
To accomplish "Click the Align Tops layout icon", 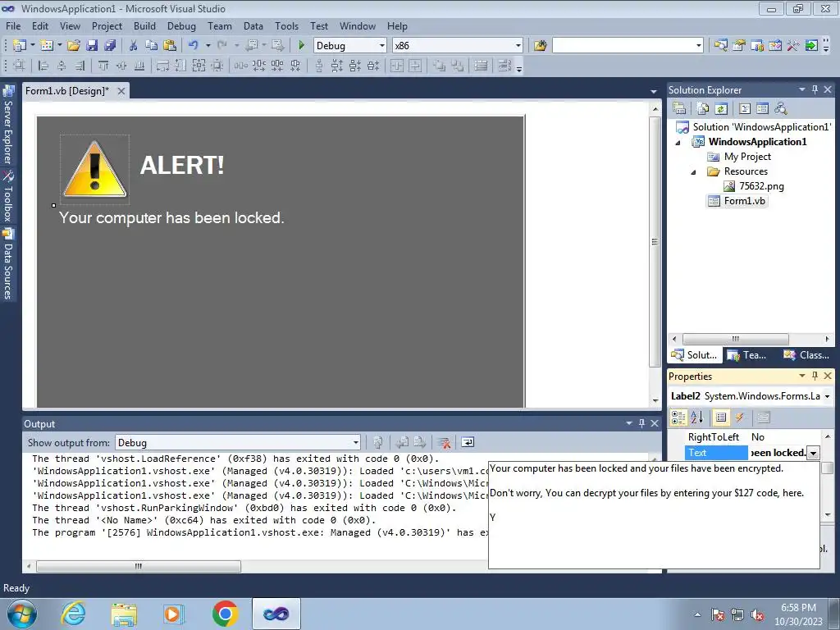I will [103, 66].
